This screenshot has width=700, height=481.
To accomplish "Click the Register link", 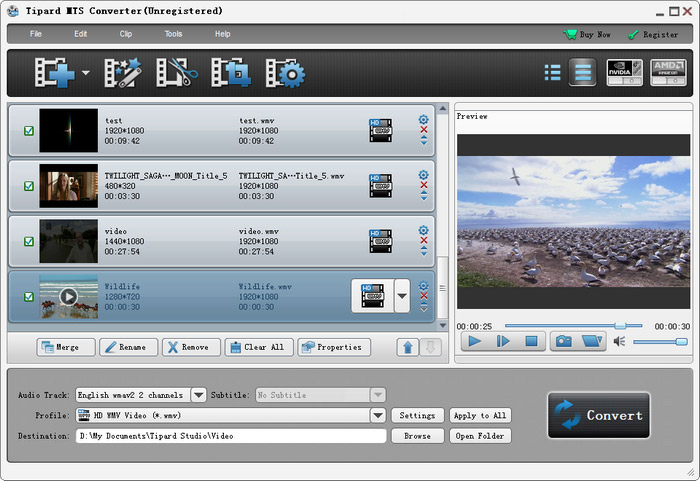I will (653, 34).
